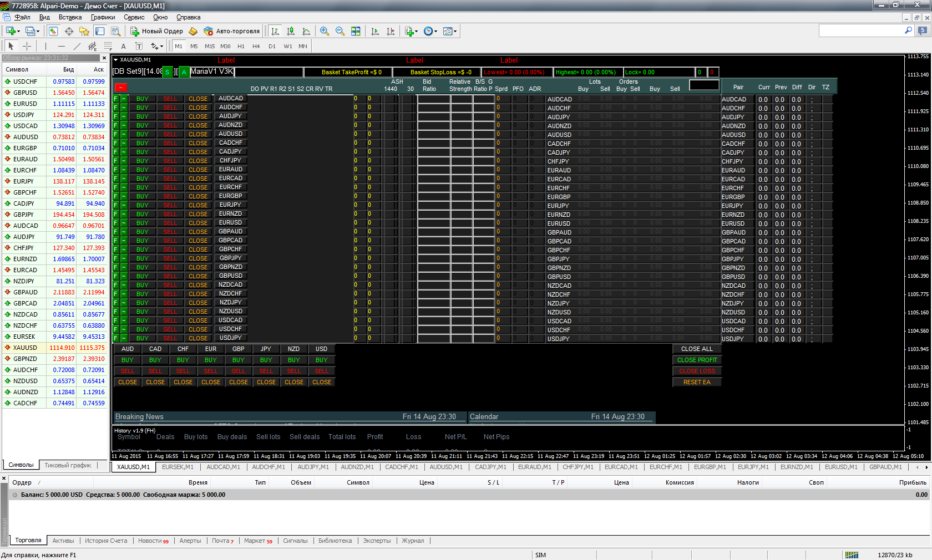The width and height of the screenshot is (932, 560).
Task: Select the Fibonacci retracement tool
Action: coord(108,46)
